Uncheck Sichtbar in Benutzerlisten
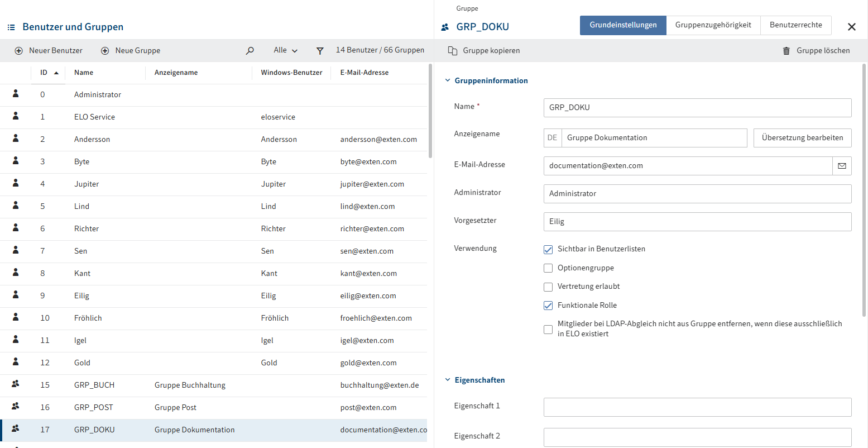This screenshot has height=448, width=868. click(x=548, y=249)
